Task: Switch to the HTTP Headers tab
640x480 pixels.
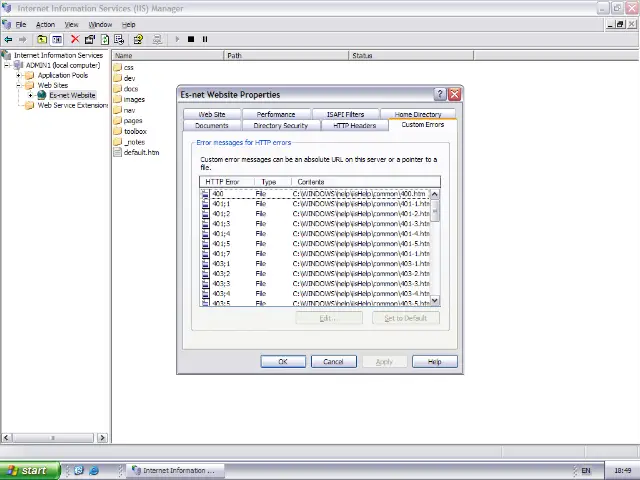Action: 354,125
